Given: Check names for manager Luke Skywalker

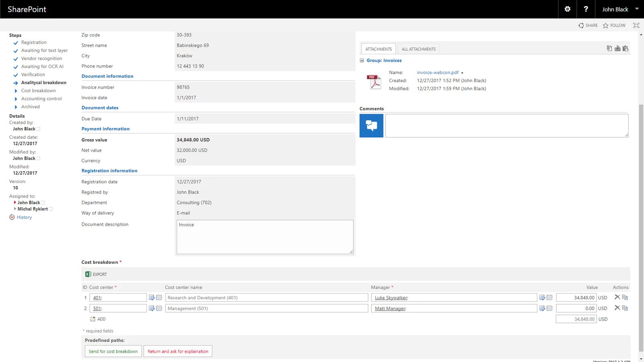Looking at the screenshot, I should tap(542, 298).
